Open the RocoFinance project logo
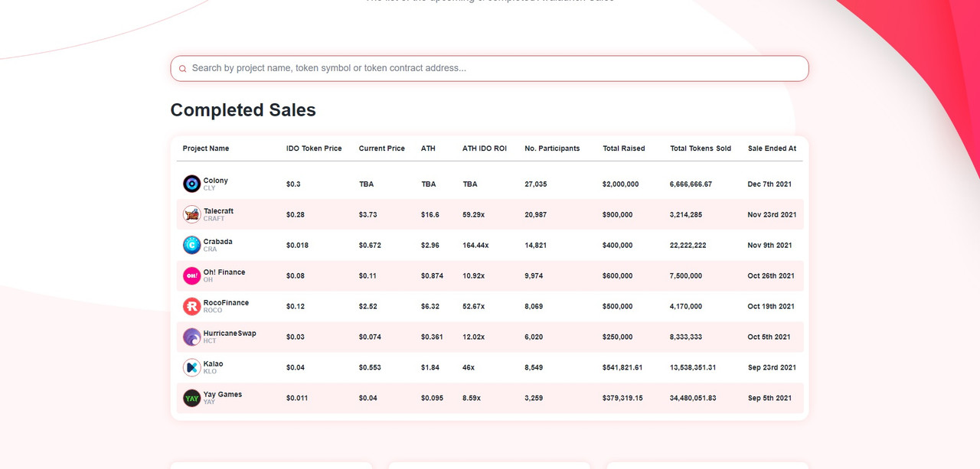 tap(191, 306)
